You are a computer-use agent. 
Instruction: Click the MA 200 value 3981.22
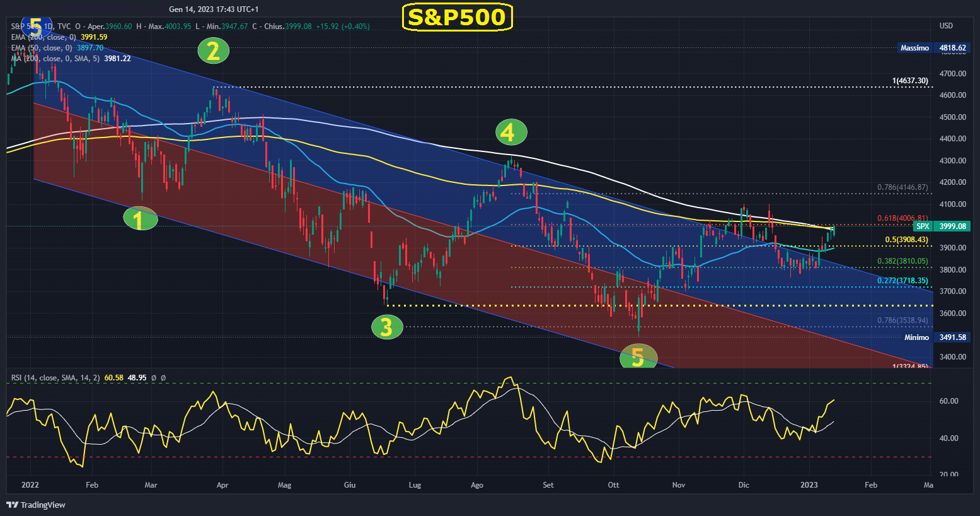(117, 59)
